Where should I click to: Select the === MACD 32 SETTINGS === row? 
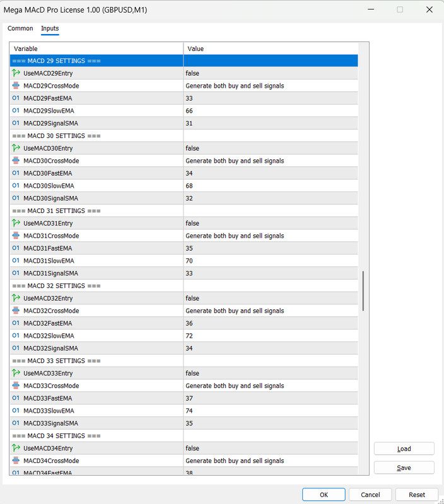(x=184, y=285)
